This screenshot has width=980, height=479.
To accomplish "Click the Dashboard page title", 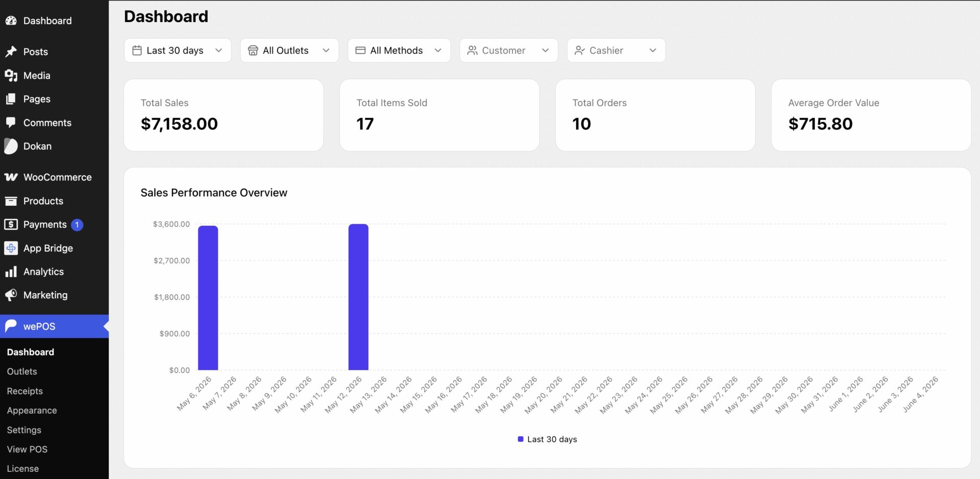I will click(x=166, y=16).
